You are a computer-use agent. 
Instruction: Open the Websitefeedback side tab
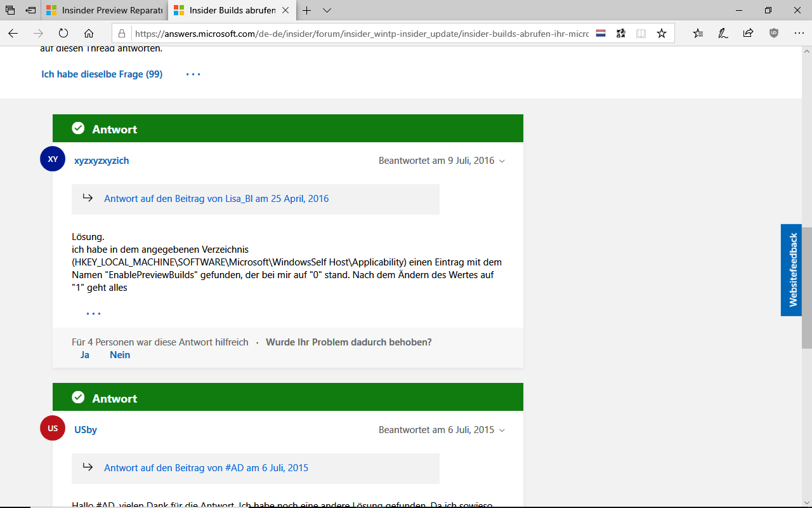[791, 270]
